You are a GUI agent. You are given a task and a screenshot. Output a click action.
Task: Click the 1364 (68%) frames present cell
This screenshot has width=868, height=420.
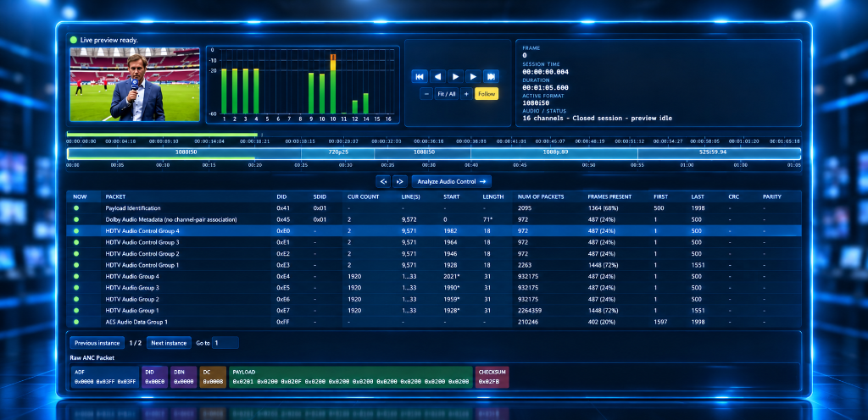click(x=602, y=208)
